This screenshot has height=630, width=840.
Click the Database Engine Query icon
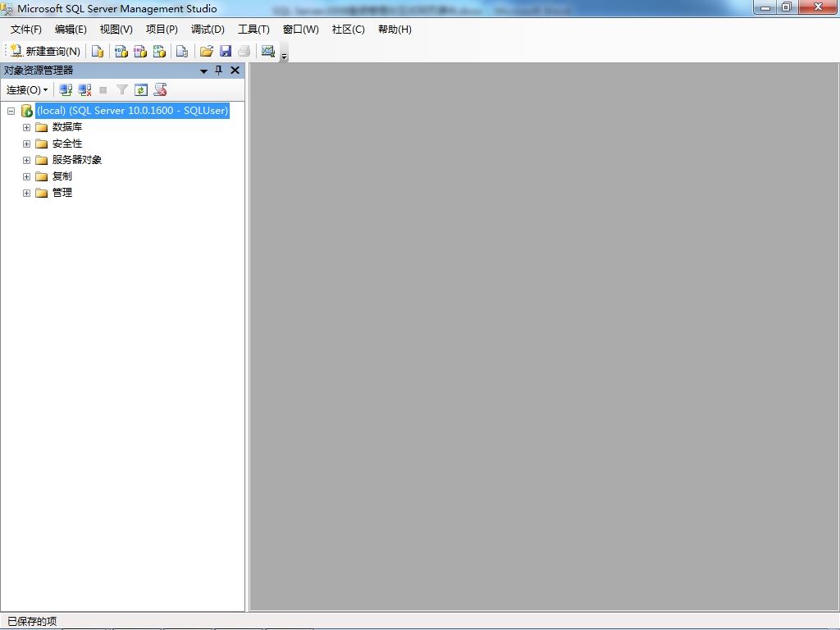pyautogui.click(x=98, y=51)
